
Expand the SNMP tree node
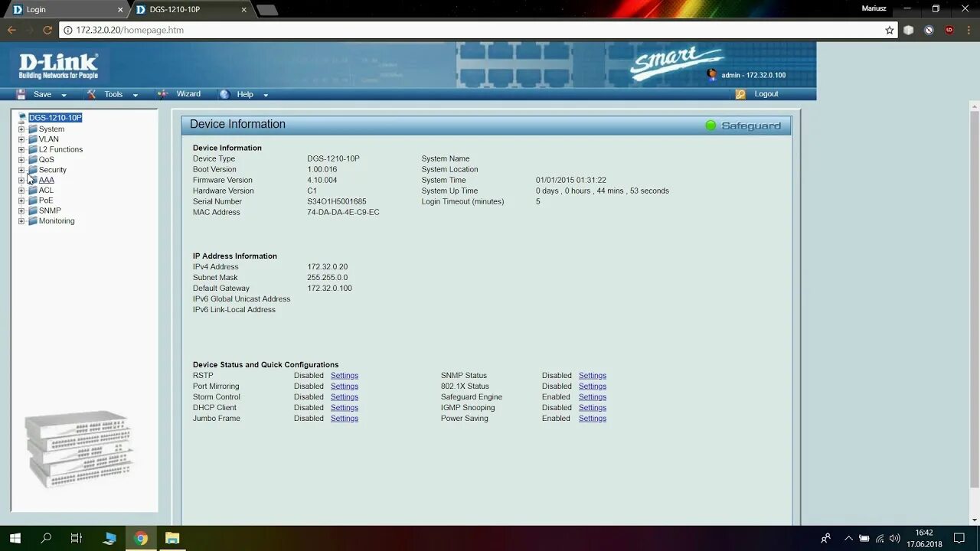(x=21, y=210)
